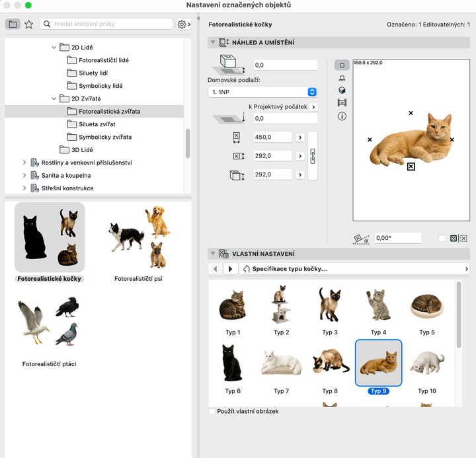Click the project origin elevation 0,0 field
The height and width of the screenshot is (458, 476).
286,118
